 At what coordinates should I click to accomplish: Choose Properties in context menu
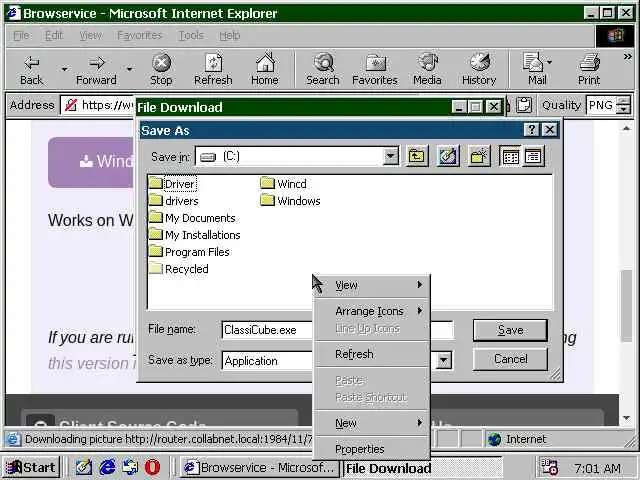coord(372,449)
